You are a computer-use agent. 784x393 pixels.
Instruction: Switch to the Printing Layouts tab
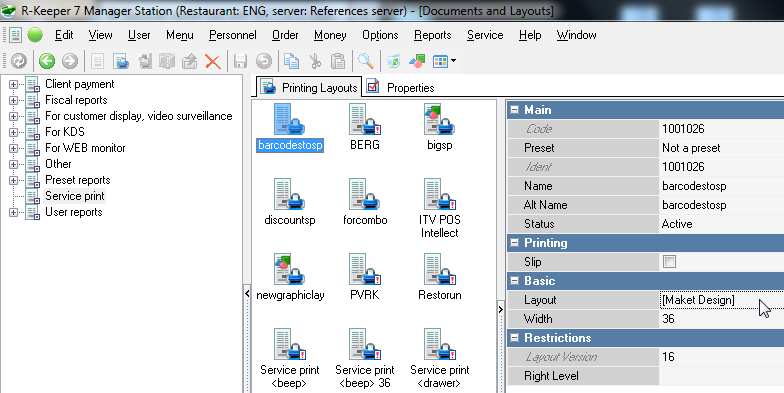click(309, 88)
